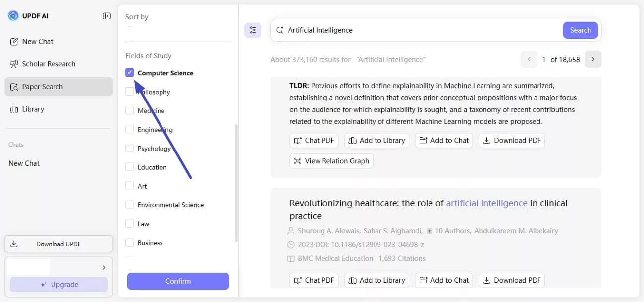Start a New Chat from the sidebar

[x=37, y=41]
